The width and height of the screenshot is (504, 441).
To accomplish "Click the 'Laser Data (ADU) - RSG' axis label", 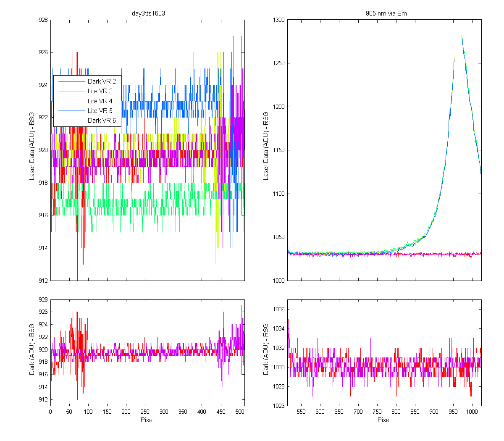I will point(266,146).
